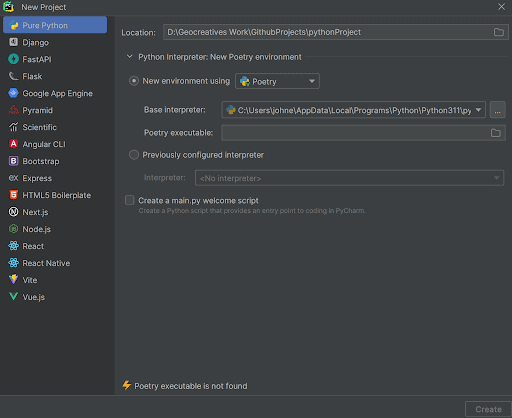This screenshot has width=512, height=418.
Task: Click the Flask icon
Action: [x=14, y=76]
